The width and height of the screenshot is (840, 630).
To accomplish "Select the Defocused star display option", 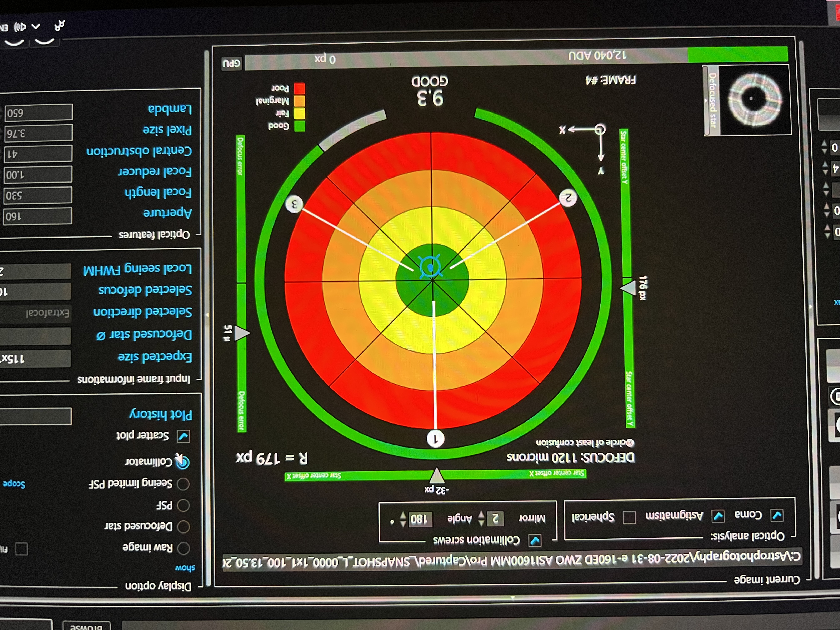I will 183,527.
